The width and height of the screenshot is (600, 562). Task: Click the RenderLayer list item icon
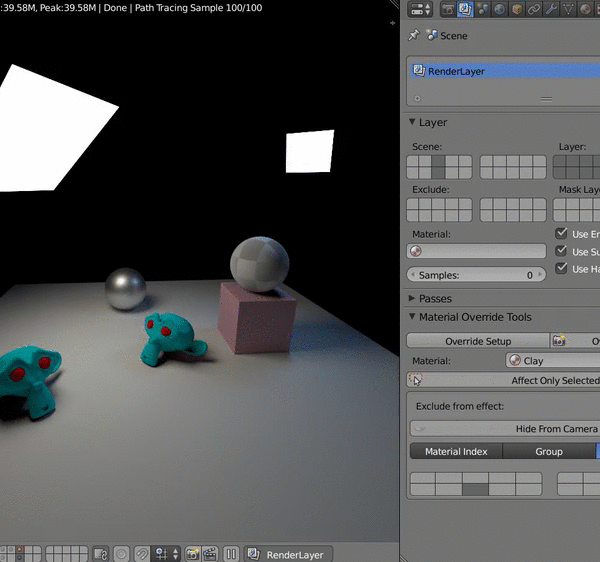pyautogui.click(x=419, y=71)
